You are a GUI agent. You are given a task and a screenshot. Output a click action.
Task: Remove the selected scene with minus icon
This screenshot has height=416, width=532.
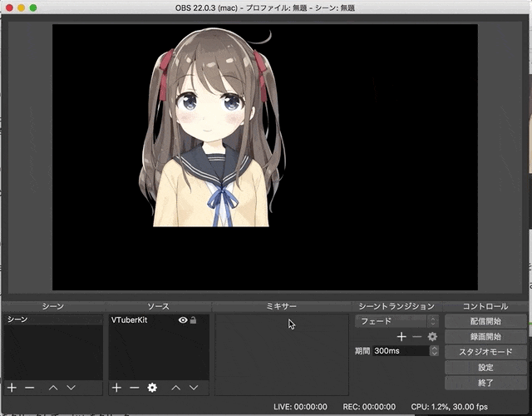(30, 388)
